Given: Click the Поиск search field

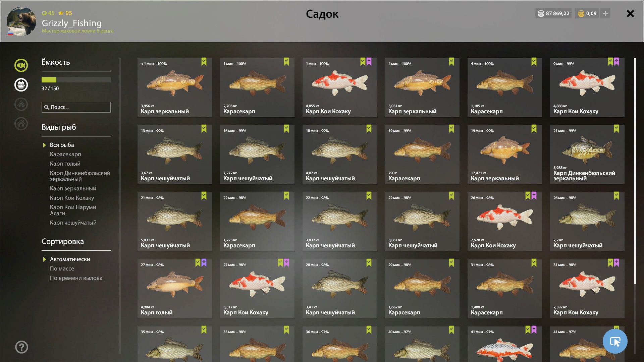Looking at the screenshot, I should click(x=76, y=107).
